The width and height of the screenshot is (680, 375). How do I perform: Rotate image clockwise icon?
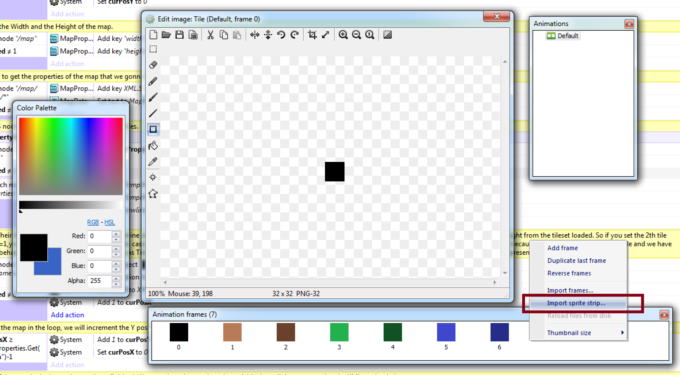pyautogui.click(x=294, y=35)
